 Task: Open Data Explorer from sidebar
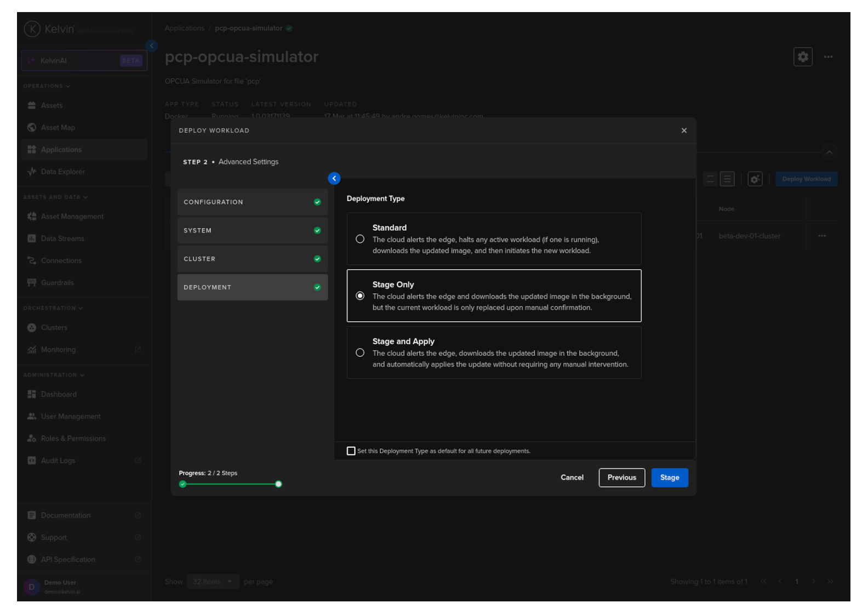[x=62, y=172]
